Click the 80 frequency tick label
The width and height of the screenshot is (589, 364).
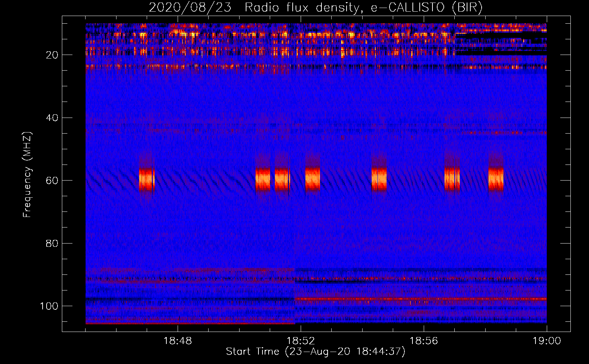click(52, 243)
